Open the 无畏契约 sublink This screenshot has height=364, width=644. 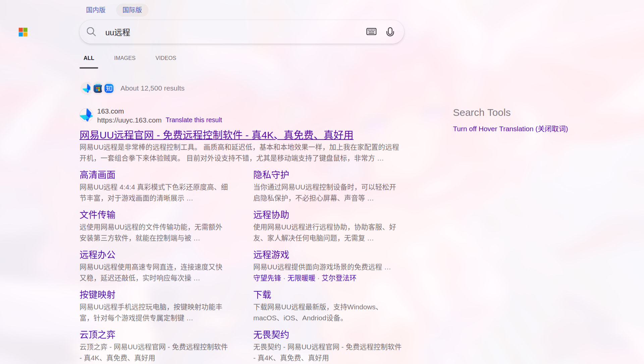pyautogui.click(x=271, y=334)
